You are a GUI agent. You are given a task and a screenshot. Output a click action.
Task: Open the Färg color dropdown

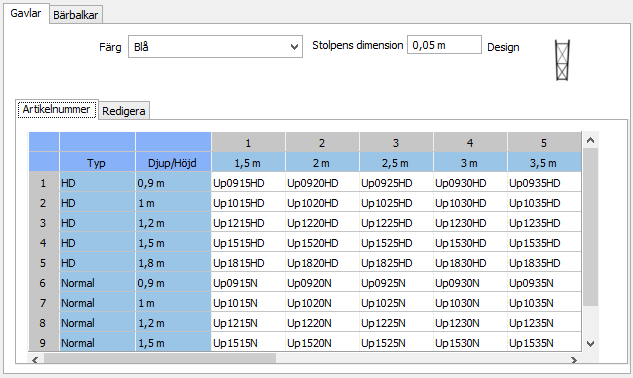215,47
